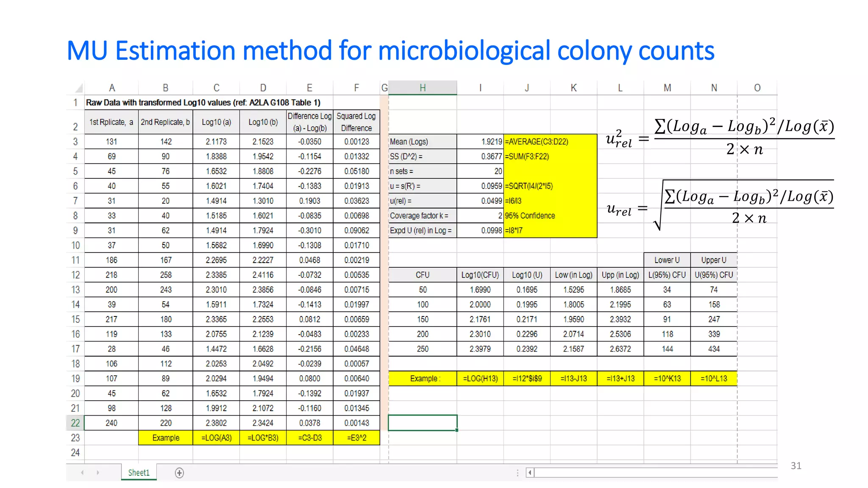Click the 'Mean (Logs)' label cell

click(x=423, y=141)
